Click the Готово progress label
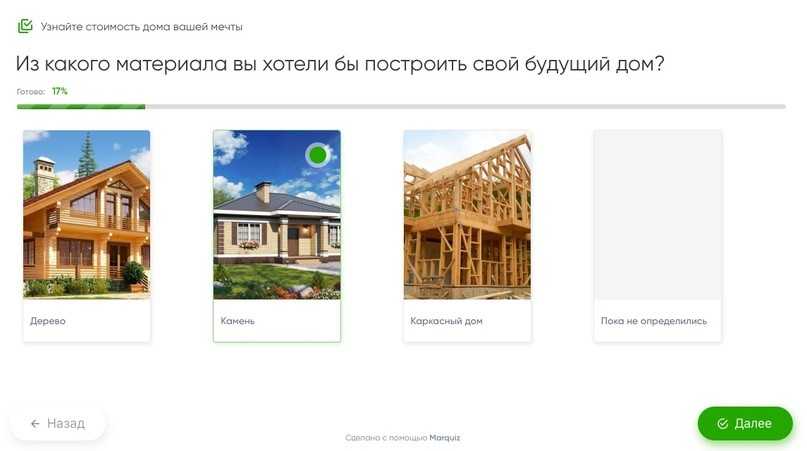 pos(31,91)
